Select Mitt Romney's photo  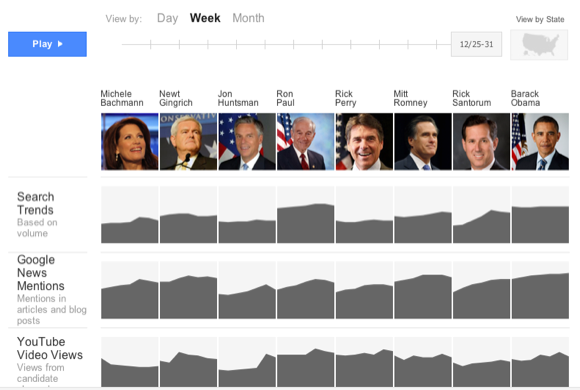423,142
